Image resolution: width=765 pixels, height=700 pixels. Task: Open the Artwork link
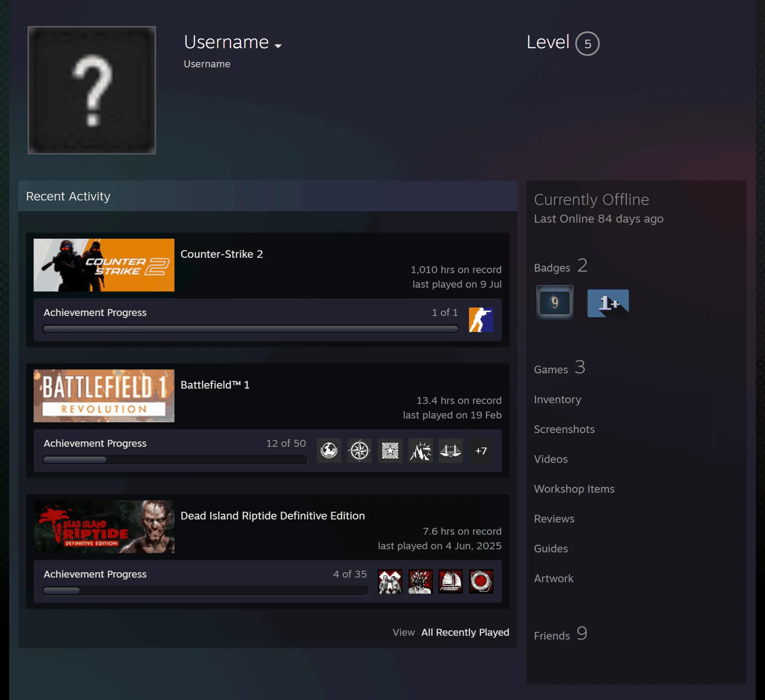(554, 578)
